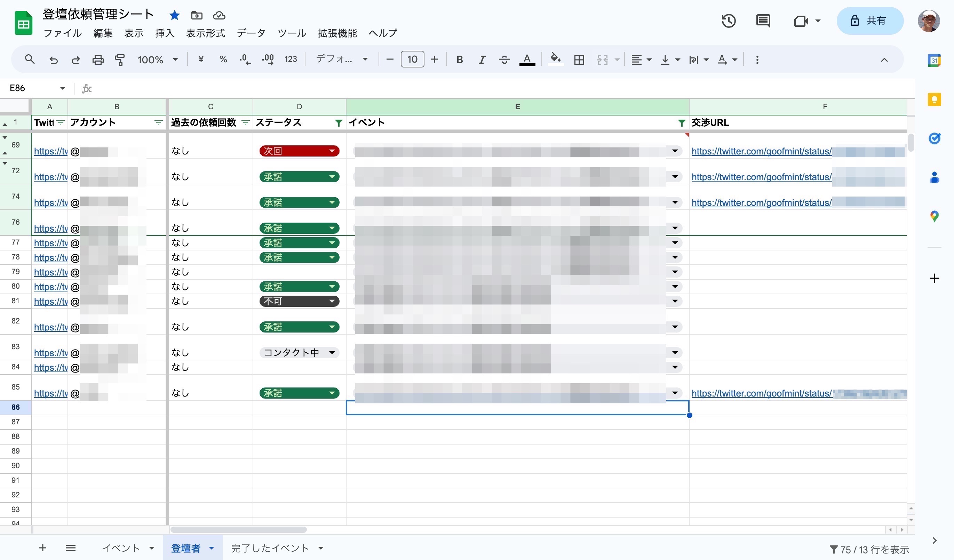
Task: Switch to the 完了したイベント sheet tab
Action: point(270,548)
